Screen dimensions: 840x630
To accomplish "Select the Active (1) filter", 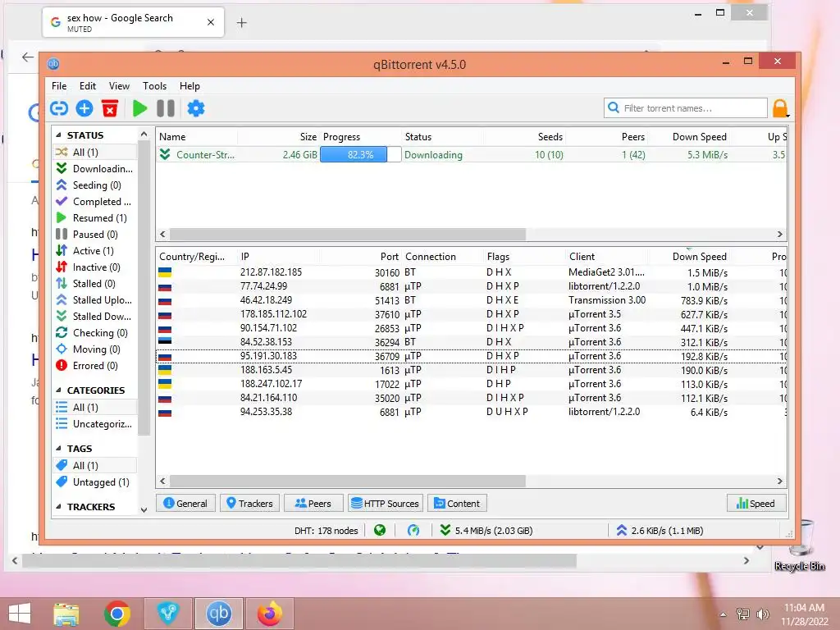I will point(94,251).
